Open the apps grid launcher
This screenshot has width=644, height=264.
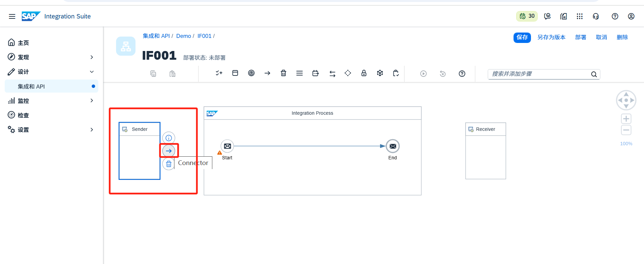point(580,16)
